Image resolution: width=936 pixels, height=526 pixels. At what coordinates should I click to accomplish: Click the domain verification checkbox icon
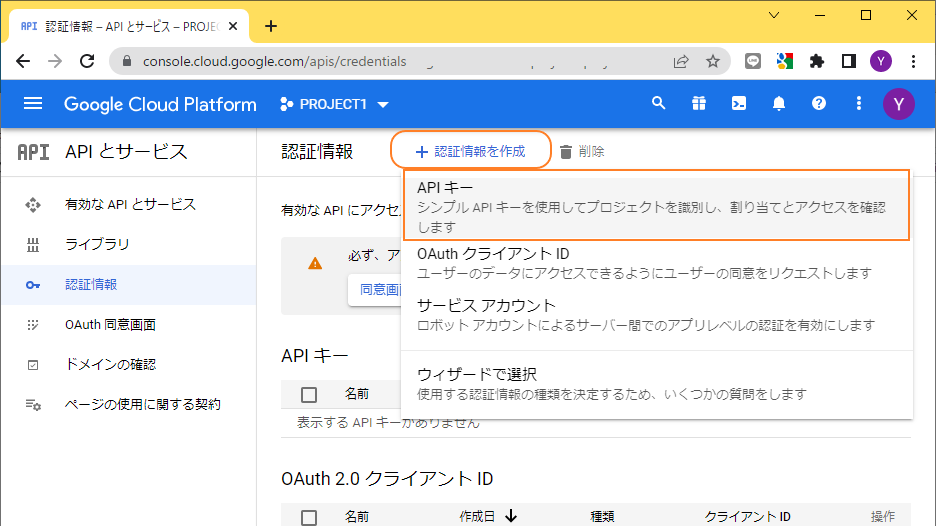[33, 365]
